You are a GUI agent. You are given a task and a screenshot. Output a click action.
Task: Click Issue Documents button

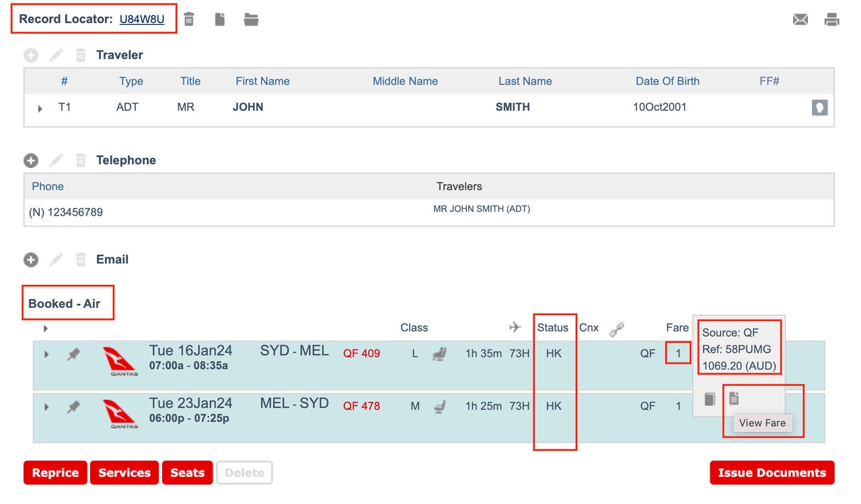pyautogui.click(x=772, y=472)
